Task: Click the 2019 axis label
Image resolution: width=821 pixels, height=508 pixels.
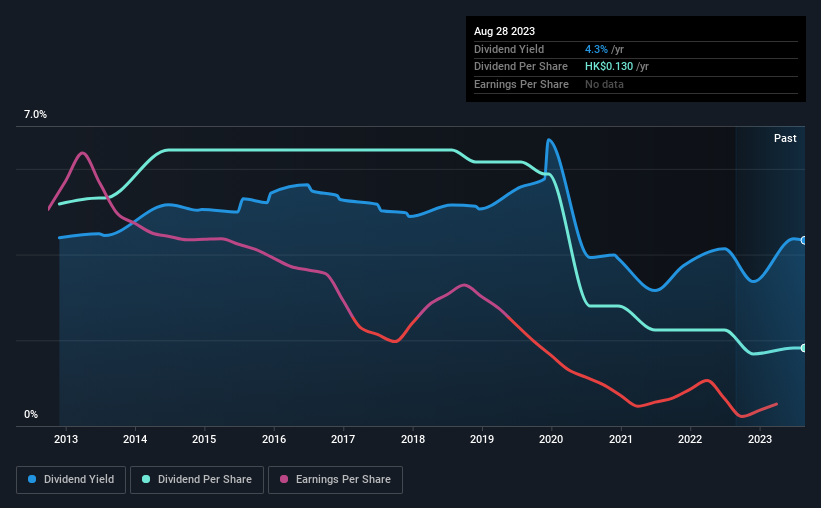Action: click(x=482, y=439)
